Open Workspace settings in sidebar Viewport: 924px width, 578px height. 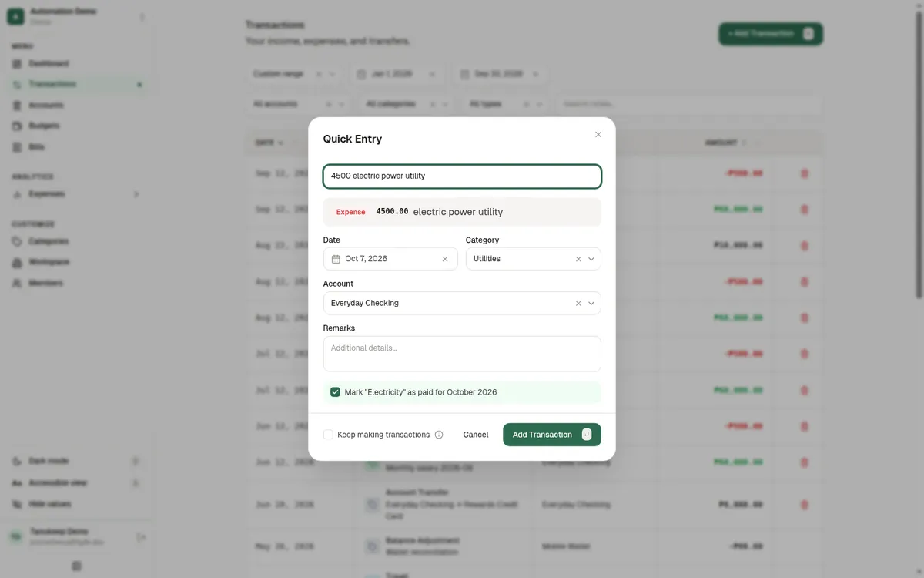[75, 262]
